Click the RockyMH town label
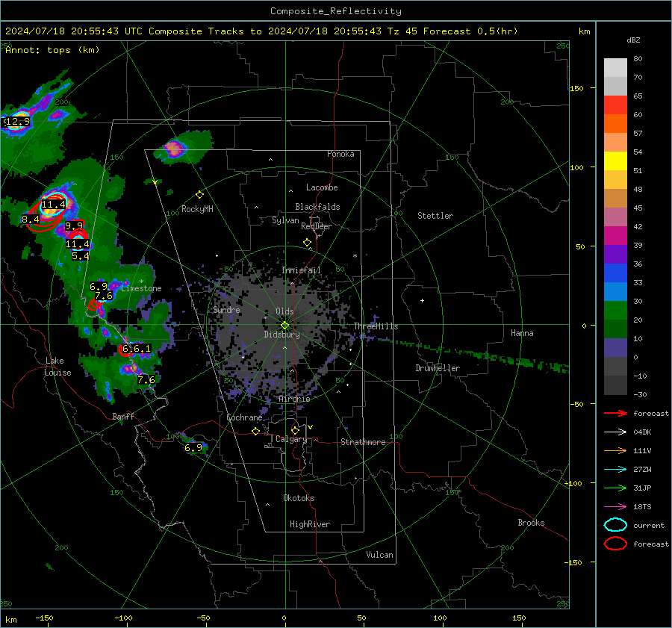The height and width of the screenshot is (628, 672). [197, 209]
